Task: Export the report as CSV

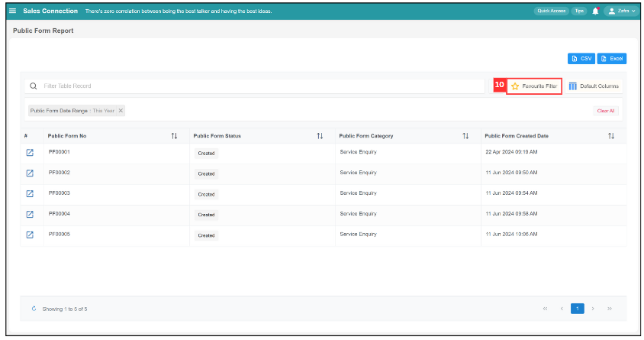Action: (x=581, y=58)
